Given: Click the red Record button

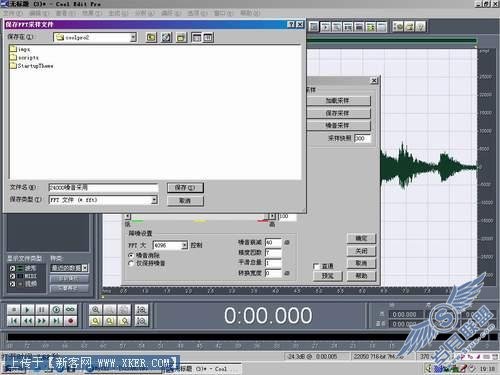Looking at the screenshot, I should 70,321.
